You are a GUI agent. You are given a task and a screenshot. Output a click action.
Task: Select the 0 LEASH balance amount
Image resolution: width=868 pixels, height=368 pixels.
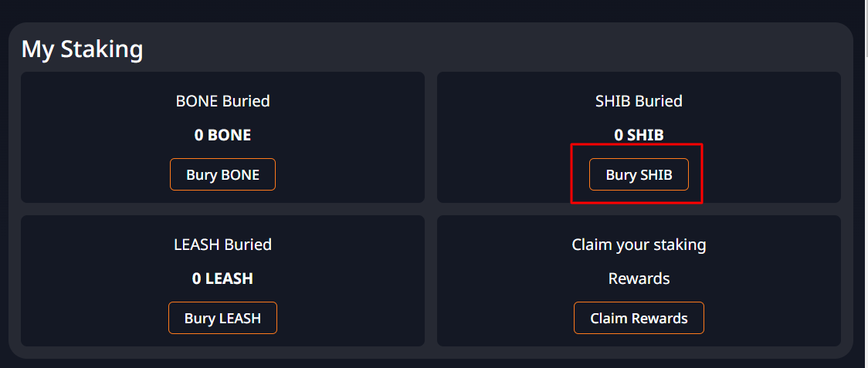point(222,279)
